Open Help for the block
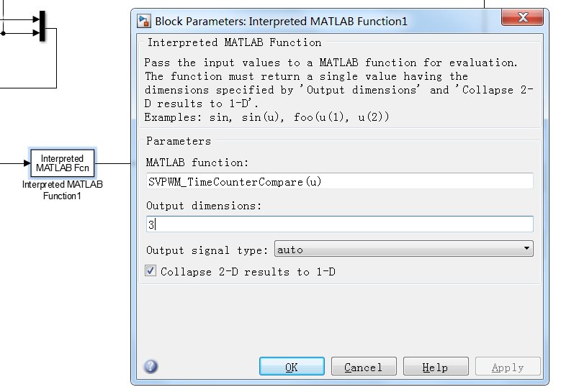Screen dimensions: 561x392 [436, 366]
